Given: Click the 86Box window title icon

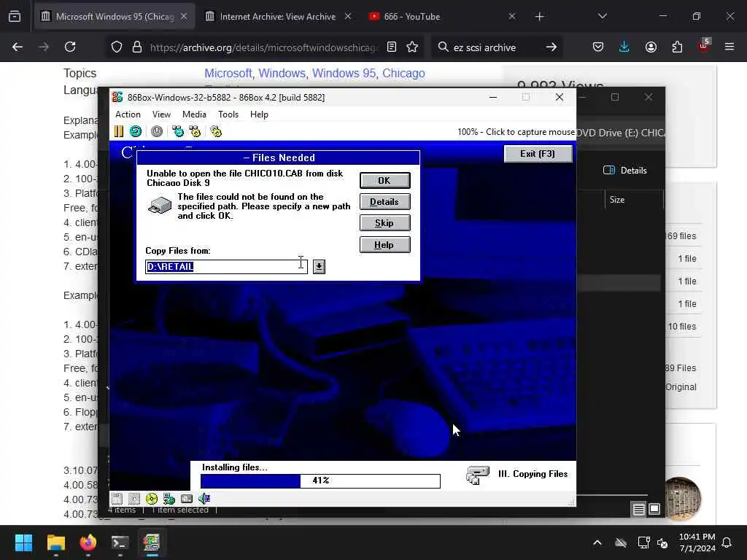Looking at the screenshot, I should coord(117,97).
